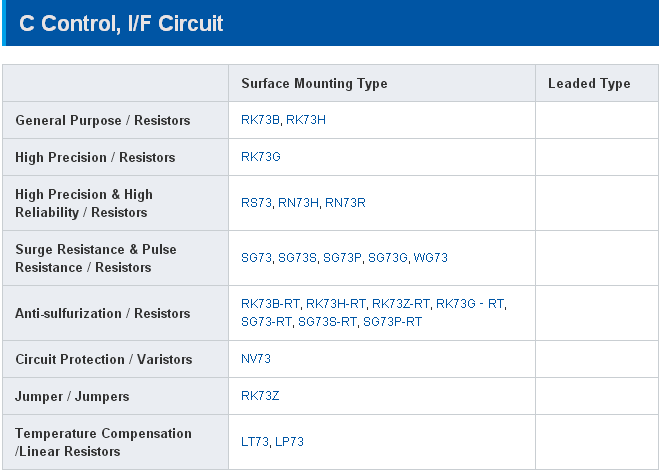
Task: Select the LP73 product link
Action: click(x=290, y=442)
